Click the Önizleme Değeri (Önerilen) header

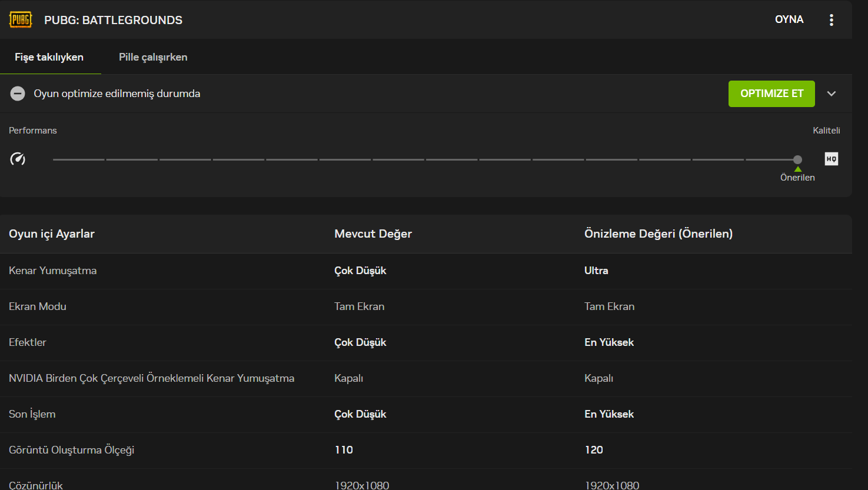point(659,234)
